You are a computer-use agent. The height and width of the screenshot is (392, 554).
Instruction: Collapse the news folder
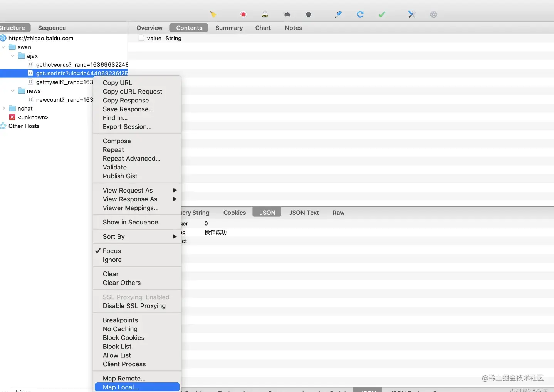13,91
